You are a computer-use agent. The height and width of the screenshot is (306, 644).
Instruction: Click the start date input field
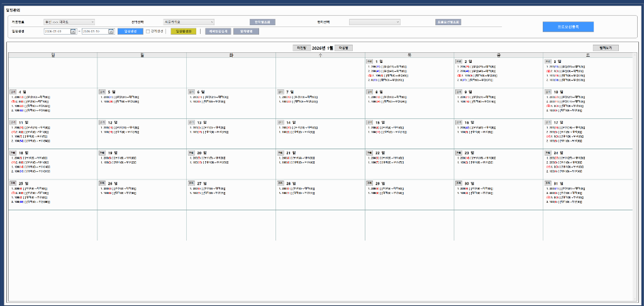pos(57,31)
